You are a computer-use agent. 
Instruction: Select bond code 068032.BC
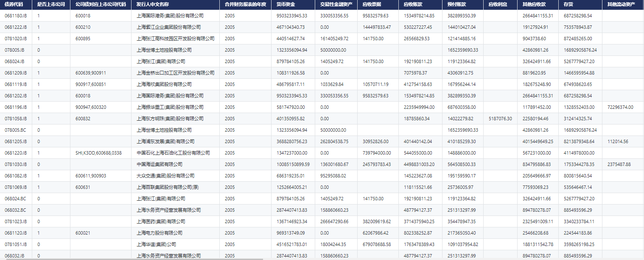pyautogui.click(x=15, y=210)
